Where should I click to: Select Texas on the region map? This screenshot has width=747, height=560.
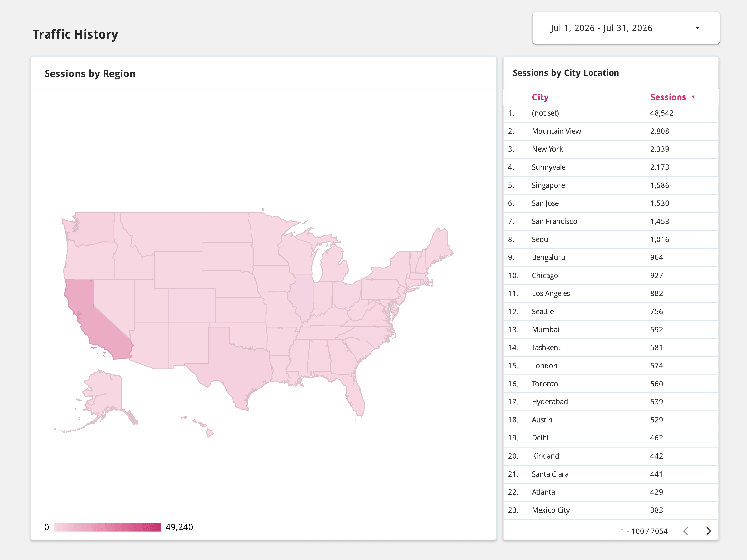(236, 365)
